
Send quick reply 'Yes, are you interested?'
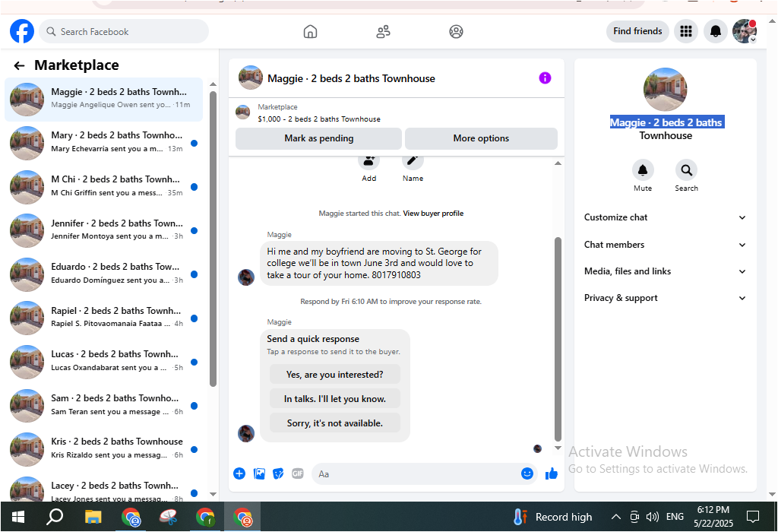coord(335,375)
